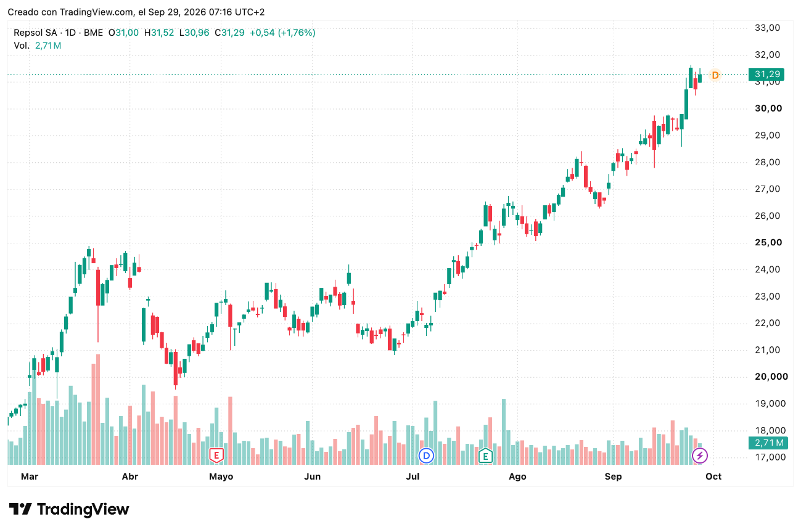801x532 pixels.
Task: Click the change value +0,54 (+1,76%)
Action: [x=282, y=33]
